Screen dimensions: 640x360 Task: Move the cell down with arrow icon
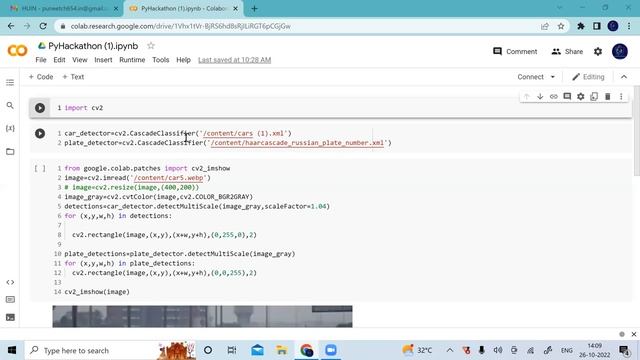click(540, 97)
